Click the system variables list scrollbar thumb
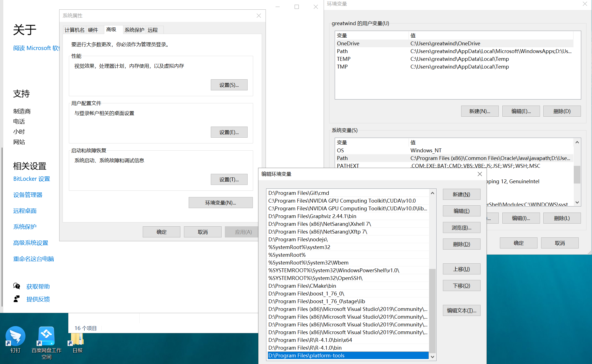Image resolution: width=592 pixels, height=364 pixels. pos(577,175)
